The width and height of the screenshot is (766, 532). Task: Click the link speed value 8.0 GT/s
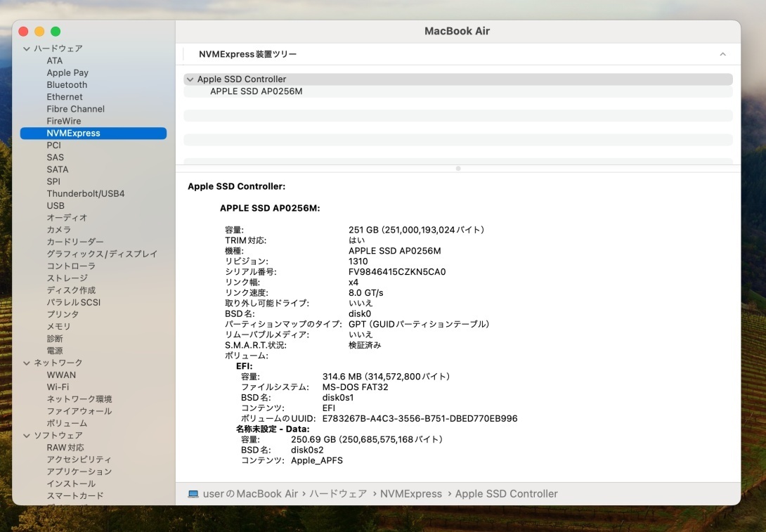pos(366,293)
